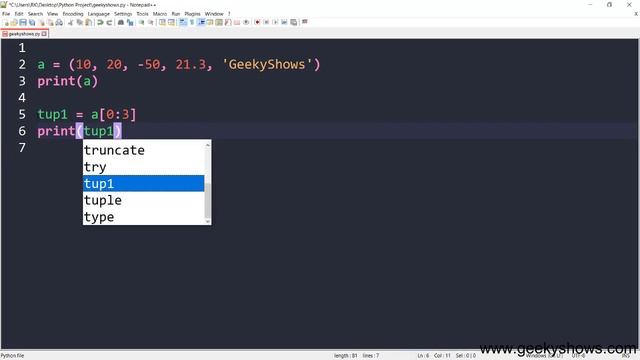Viewport: 640px width, 360px height.
Task: Click the Document Map toolbar icon
Action: tap(219, 22)
